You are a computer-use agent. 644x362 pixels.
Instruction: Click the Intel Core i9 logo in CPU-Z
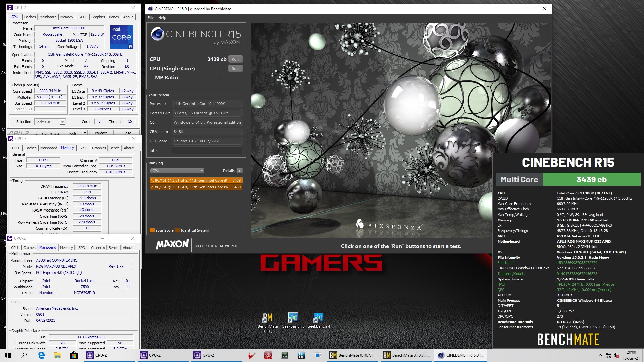(122, 37)
